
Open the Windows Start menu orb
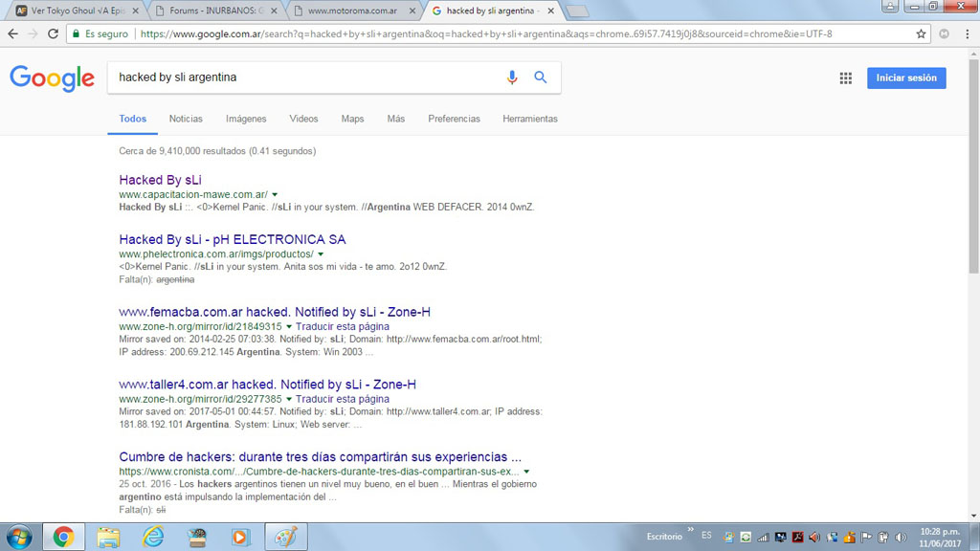[x=19, y=537]
